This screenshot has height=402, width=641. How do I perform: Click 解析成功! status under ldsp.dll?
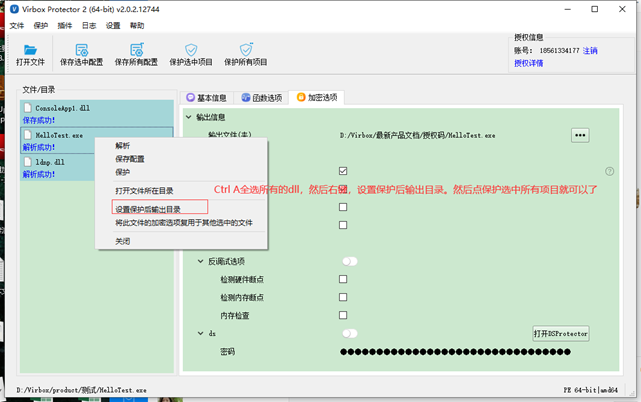coord(38,174)
